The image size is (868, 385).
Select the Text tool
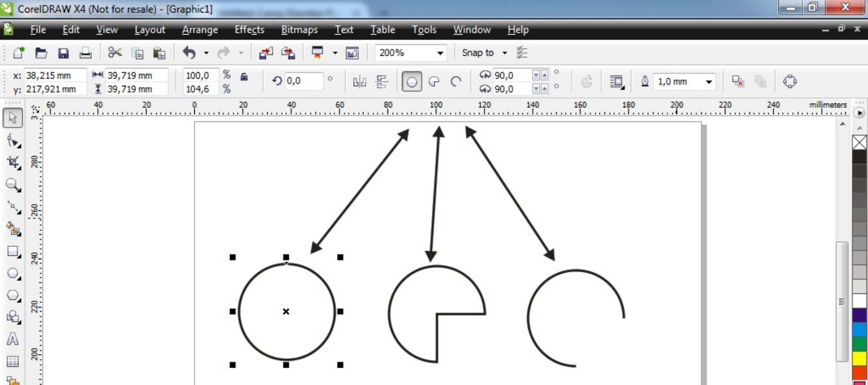pos(13,339)
